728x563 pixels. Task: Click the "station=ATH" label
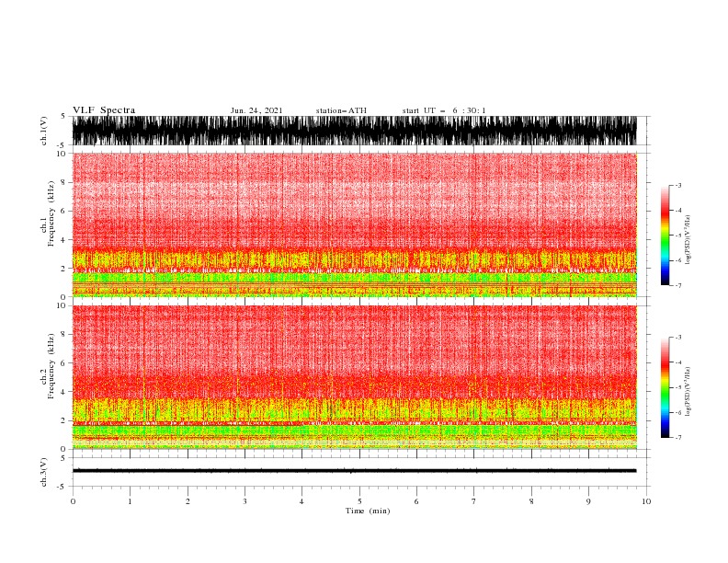point(341,110)
